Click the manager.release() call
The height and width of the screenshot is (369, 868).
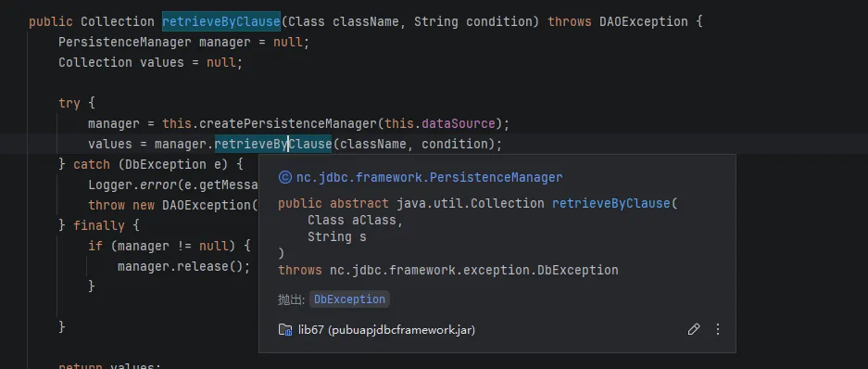coord(183,266)
